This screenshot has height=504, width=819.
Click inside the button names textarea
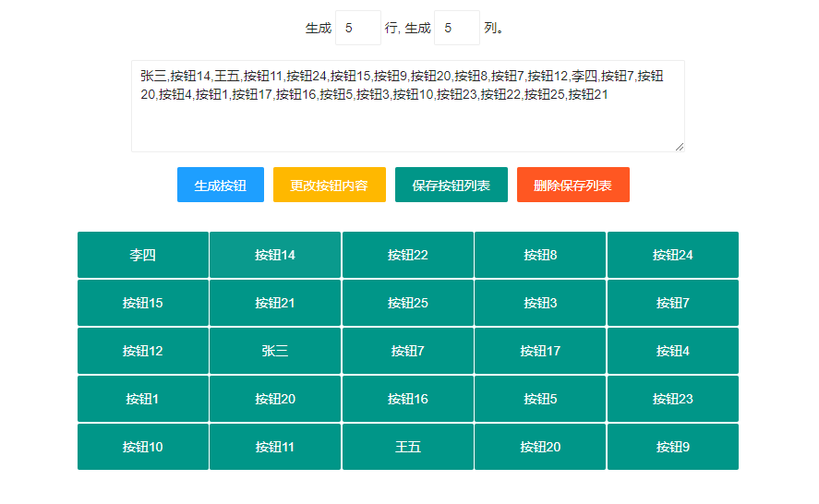[408, 106]
